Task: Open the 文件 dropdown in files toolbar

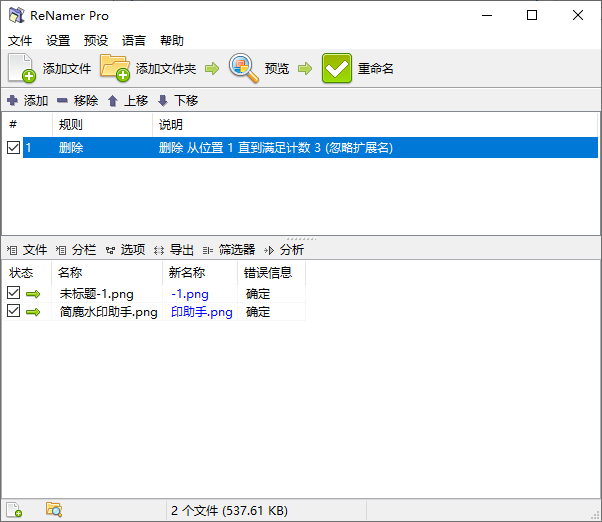Action: [27, 250]
